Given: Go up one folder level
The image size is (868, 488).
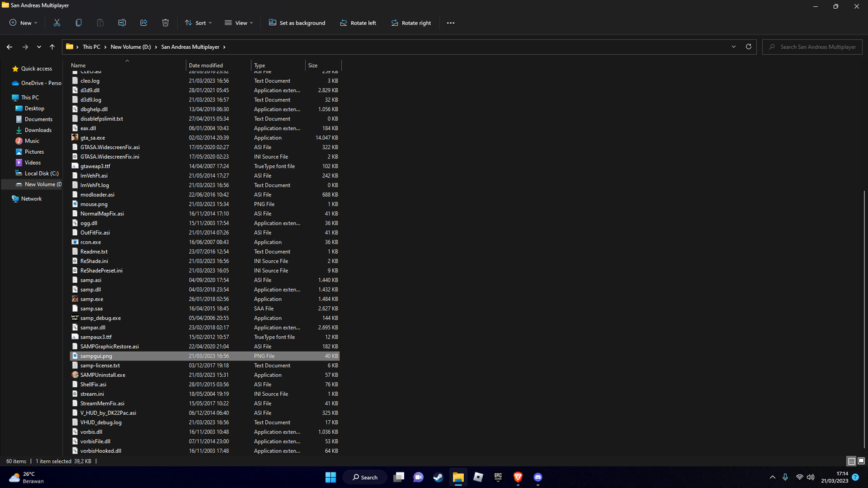Looking at the screenshot, I should pyautogui.click(x=52, y=47).
